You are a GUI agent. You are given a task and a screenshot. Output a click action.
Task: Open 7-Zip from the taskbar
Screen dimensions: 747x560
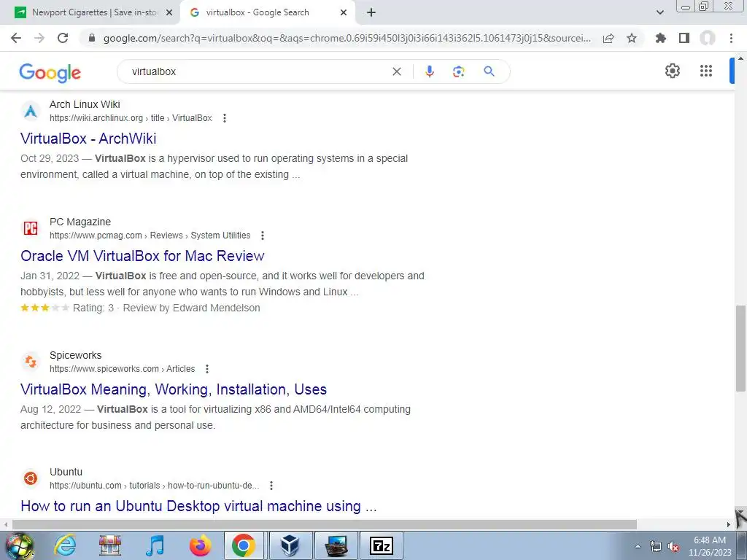[381, 545]
